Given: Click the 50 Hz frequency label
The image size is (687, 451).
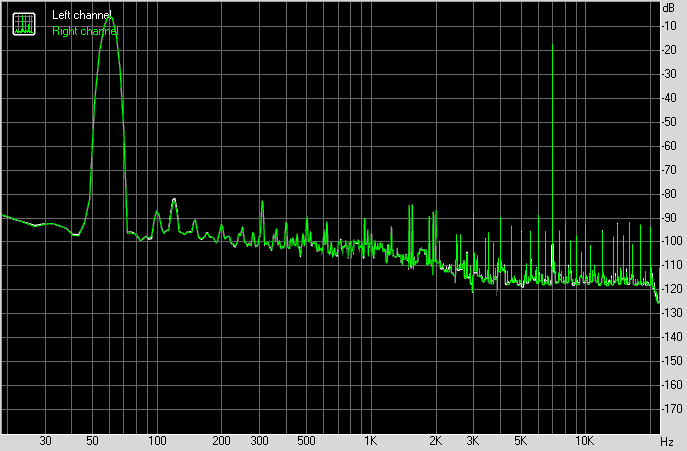Looking at the screenshot, I should [92, 441].
